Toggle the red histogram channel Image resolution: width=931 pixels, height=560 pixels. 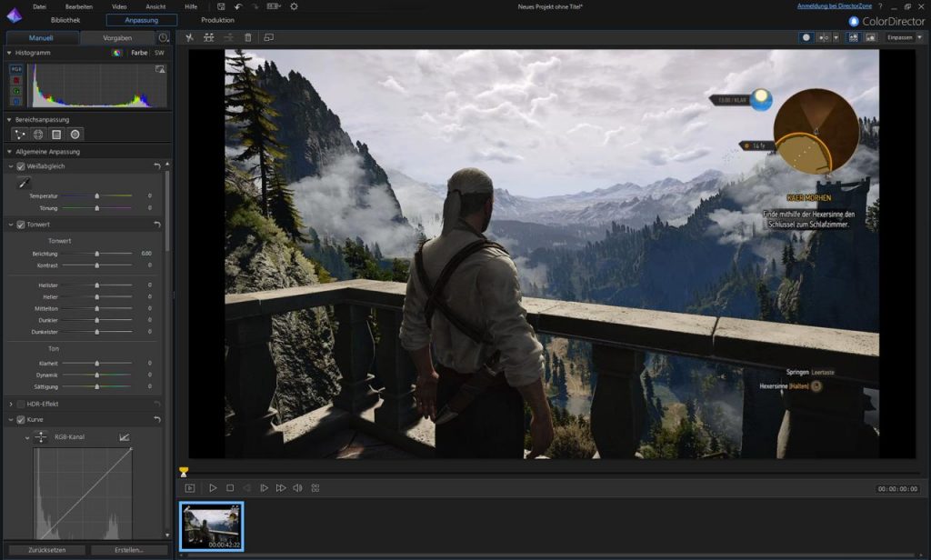(x=16, y=80)
